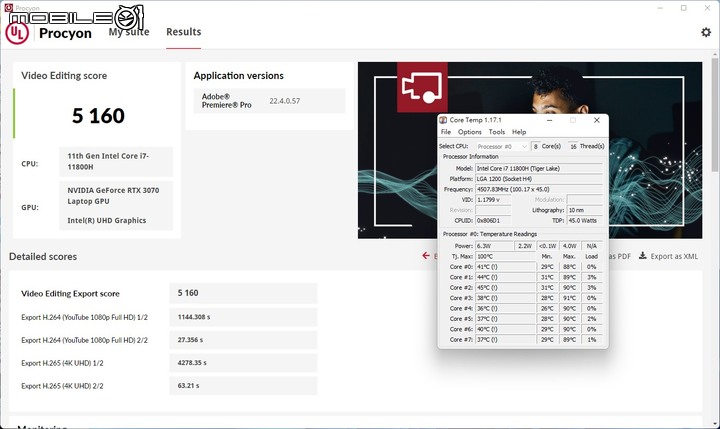Open Core Temp Help menu
Screen dimensions: 720x429
point(519,132)
